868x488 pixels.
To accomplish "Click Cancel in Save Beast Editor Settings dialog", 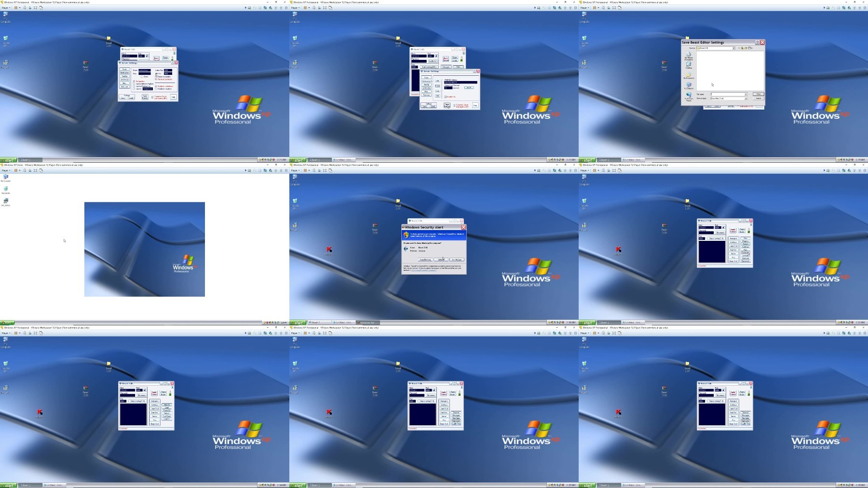I will point(758,98).
